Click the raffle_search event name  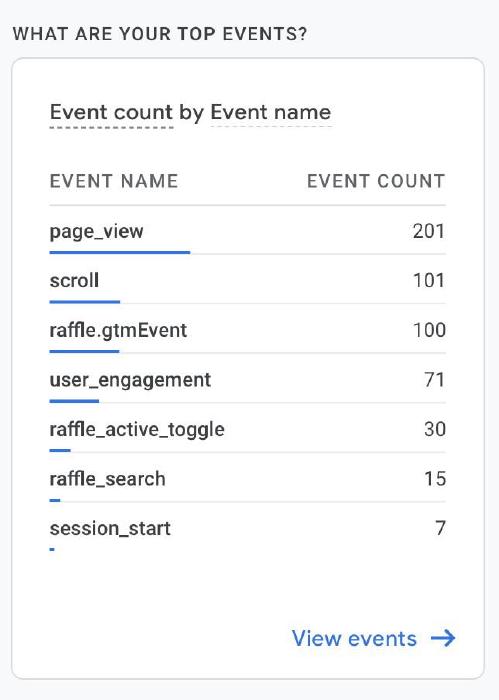[108, 479]
